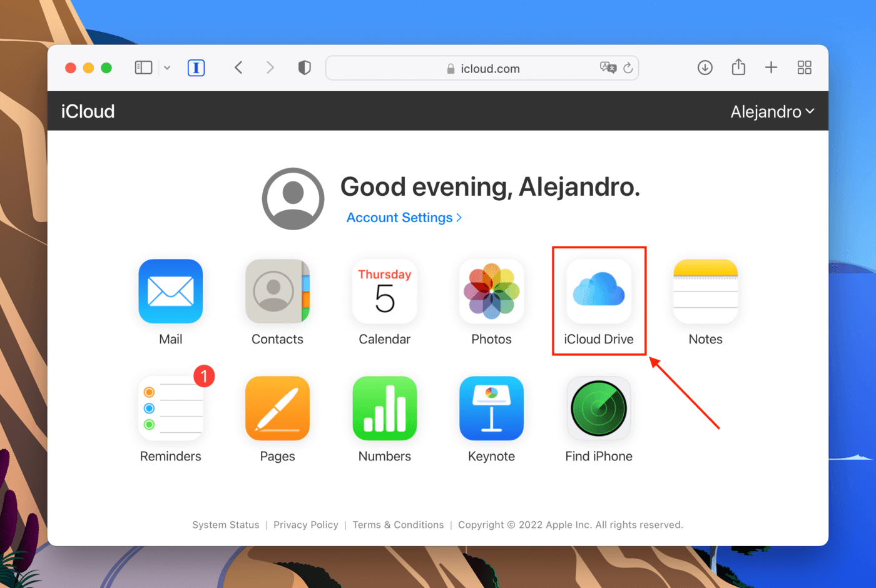Toggle the Safari sidebar
The width and height of the screenshot is (876, 588).
pyautogui.click(x=143, y=68)
